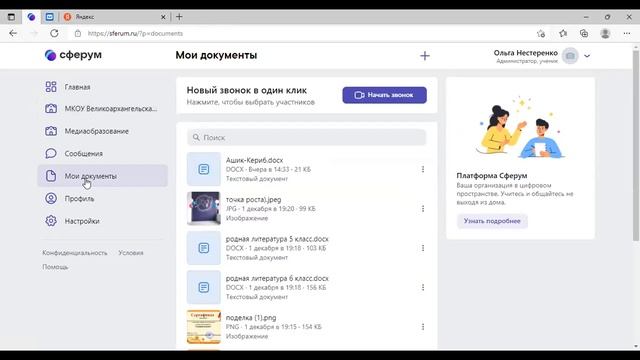
Task: Click the Сообщения speech bubble icon
Action: click(x=51, y=153)
